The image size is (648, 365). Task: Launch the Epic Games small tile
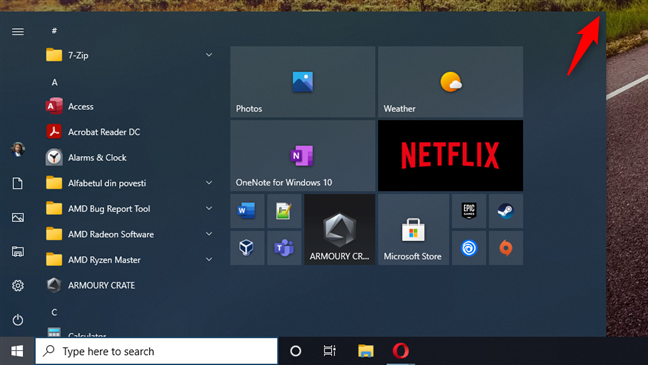469,211
